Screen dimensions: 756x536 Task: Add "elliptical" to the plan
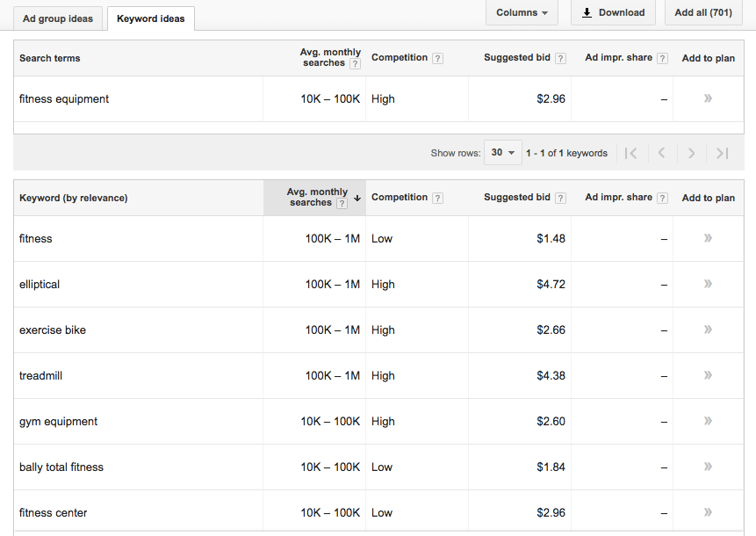[x=708, y=284]
